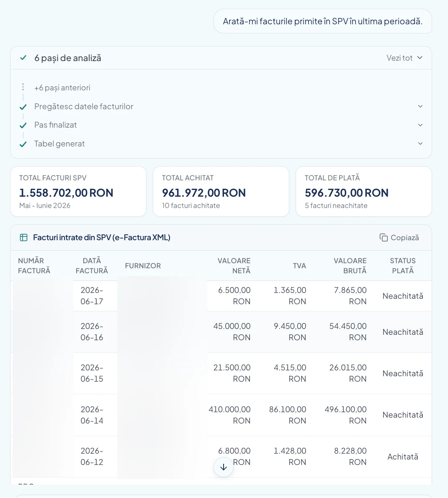Screen dimensions: 448x498
Task: Click the Copiază button
Action: [x=399, y=238]
